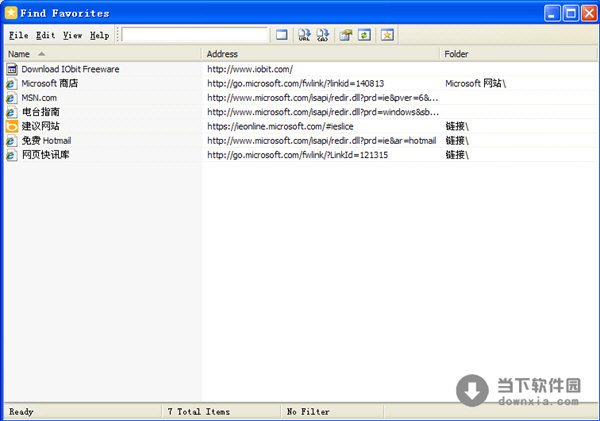Click IE icon beside MSN.com
Screen dimensions: 600x421
pyautogui.click(x=11, y=98)
